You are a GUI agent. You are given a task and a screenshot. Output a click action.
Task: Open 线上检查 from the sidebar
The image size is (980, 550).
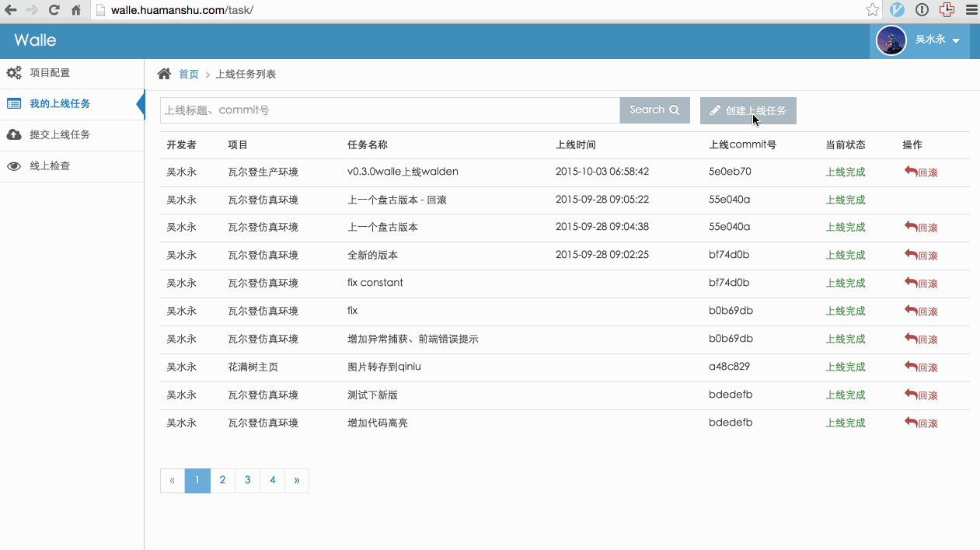50,166
